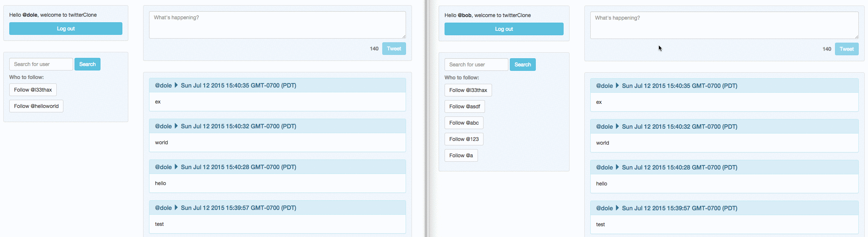Click tweet text 'hello' in the bob window
868x237 pixels.
602,184
